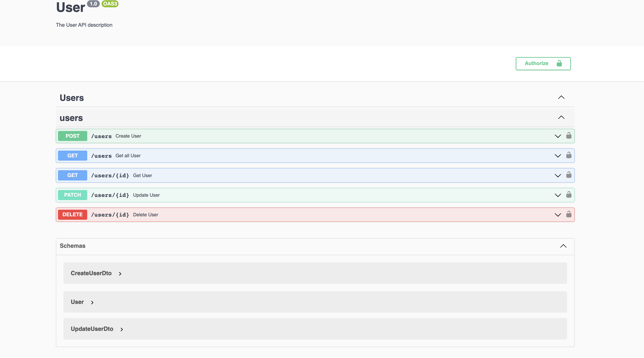The width and height of the screenshot is (644, 358).
Task: Click lock icon on PATCH Update User row
Action: point(569,195)
